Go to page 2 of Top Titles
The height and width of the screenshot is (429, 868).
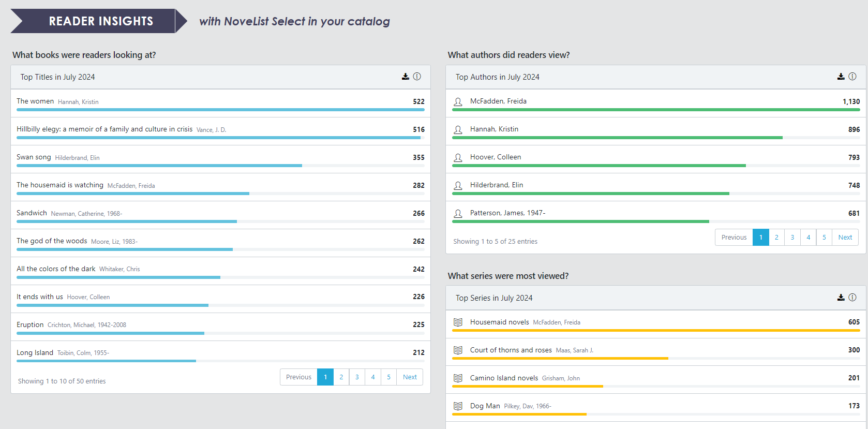(x=341, y=377)
